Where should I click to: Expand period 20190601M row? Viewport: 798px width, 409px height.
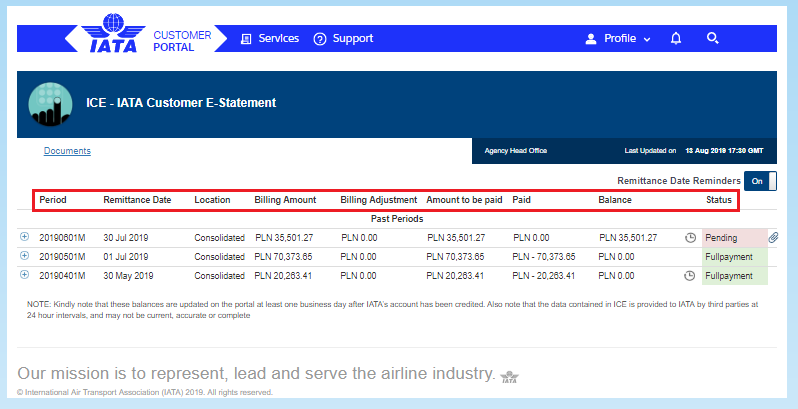[x=24, y=237]
